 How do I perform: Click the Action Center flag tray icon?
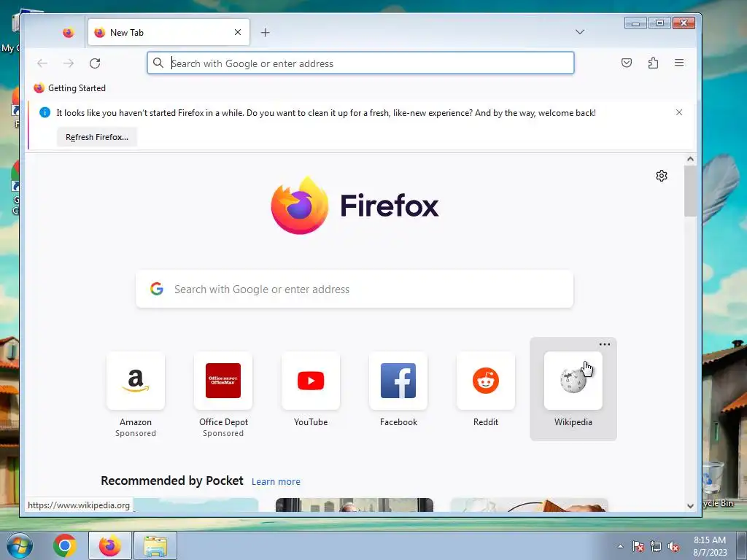[638, 546]
